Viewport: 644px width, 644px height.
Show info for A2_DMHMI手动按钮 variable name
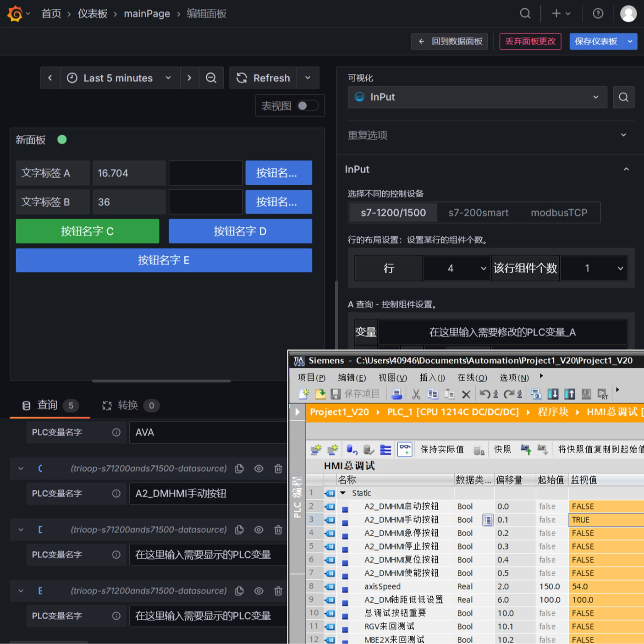[x=116, y=493]
